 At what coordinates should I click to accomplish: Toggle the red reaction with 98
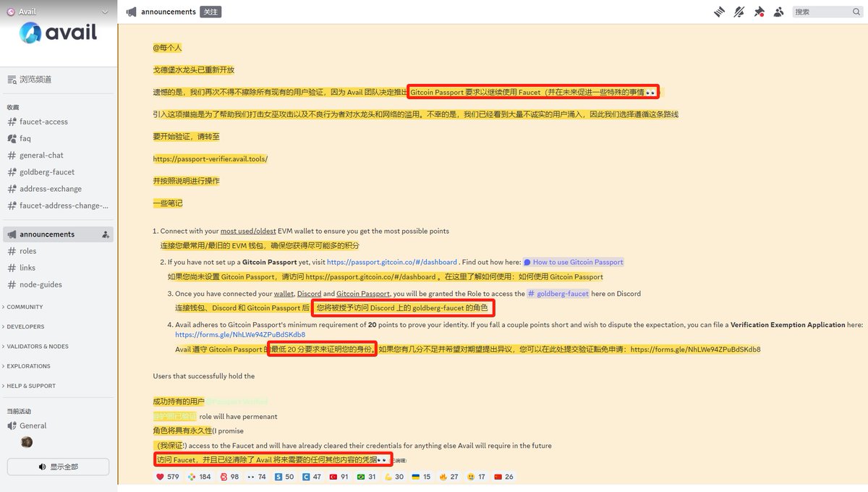tap(230, 477)
